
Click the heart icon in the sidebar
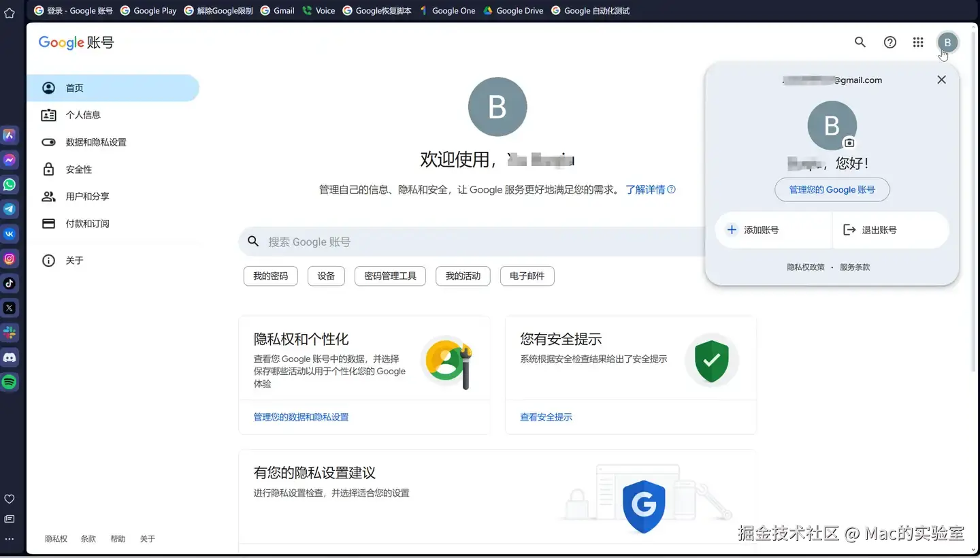pyautogui.click(x=10, y=499)
